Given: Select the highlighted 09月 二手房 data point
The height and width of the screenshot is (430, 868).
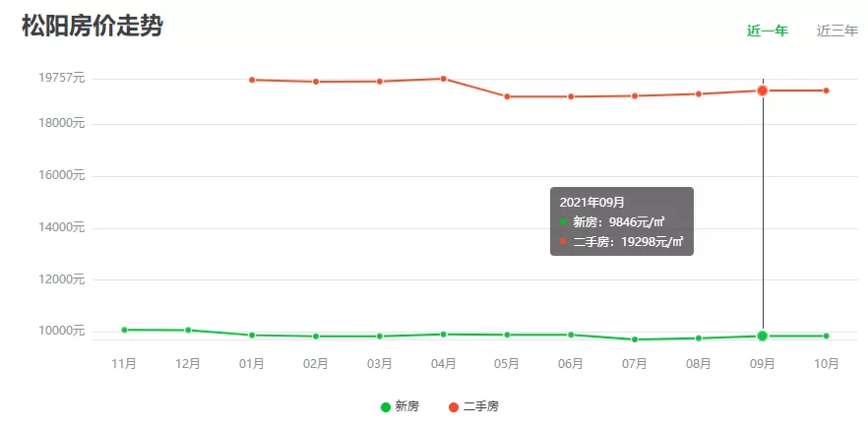Looking at the screenshot, I should click(762, 91).
